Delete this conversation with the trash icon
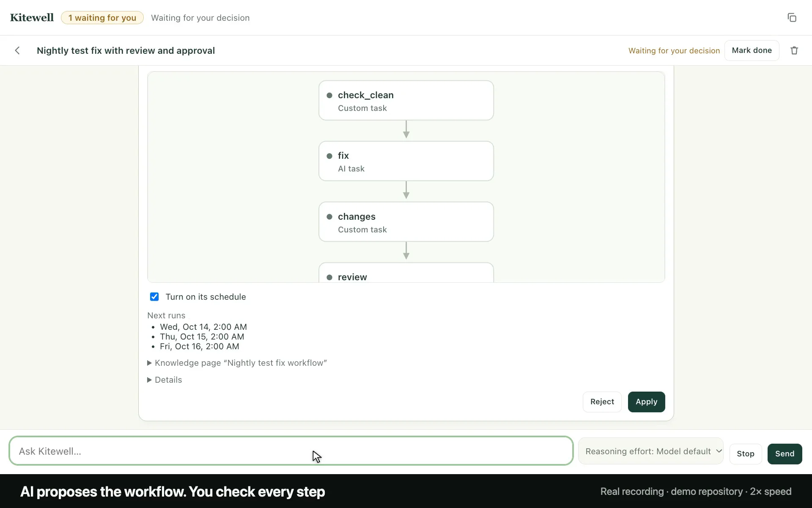The height and width of the screenshot is (508, 812). pos(794,50)
